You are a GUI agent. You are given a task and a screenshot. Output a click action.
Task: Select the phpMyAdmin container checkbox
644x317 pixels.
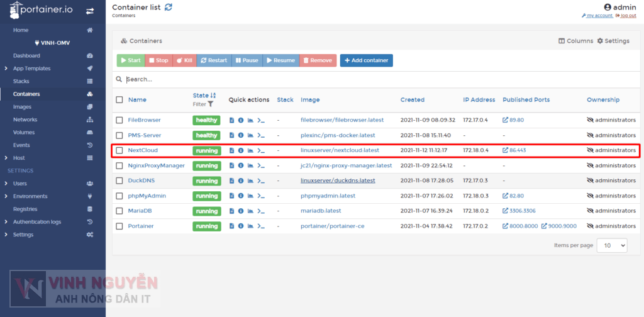119,196
